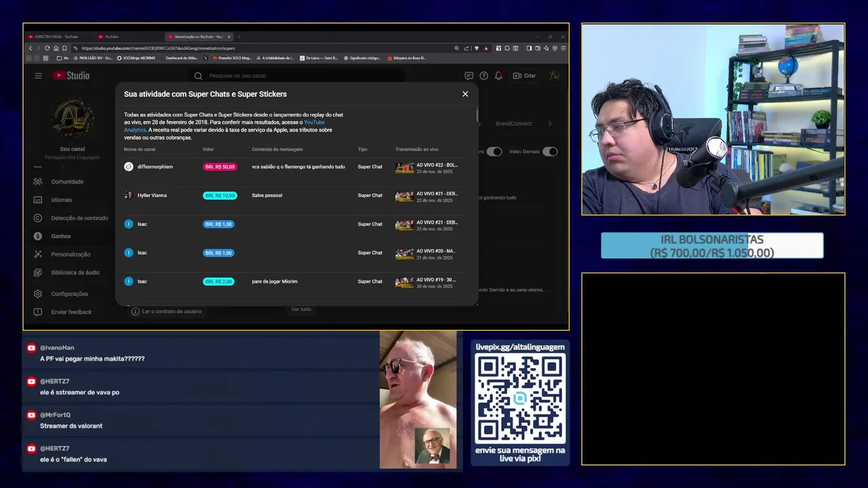Screen dimensions: 868x488
Task: Open the browser main menu icon
Action: click(x=564, y=48)
